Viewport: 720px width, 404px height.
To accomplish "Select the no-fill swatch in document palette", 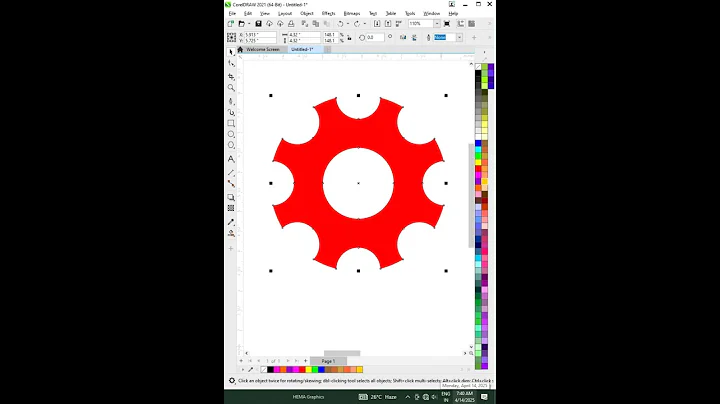I will click(264, 370).
